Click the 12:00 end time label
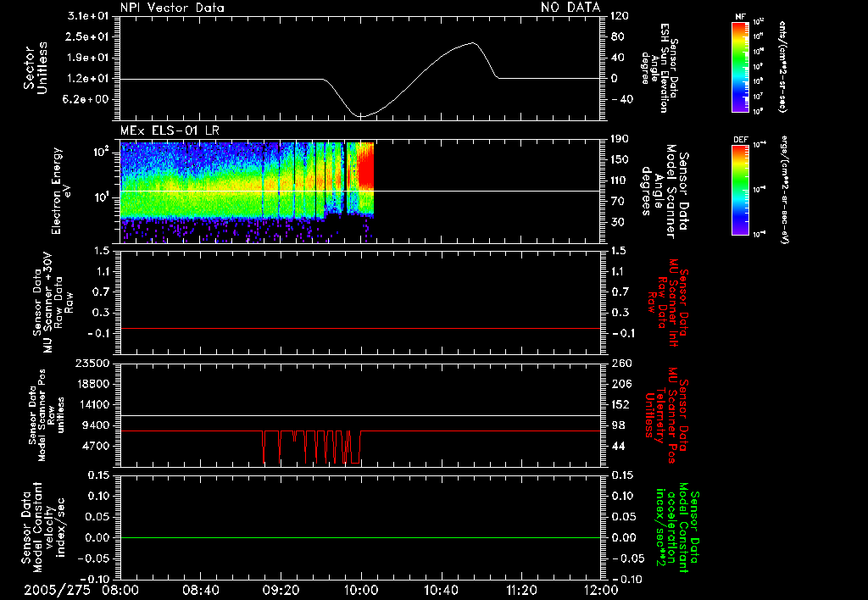 (602, 590)
